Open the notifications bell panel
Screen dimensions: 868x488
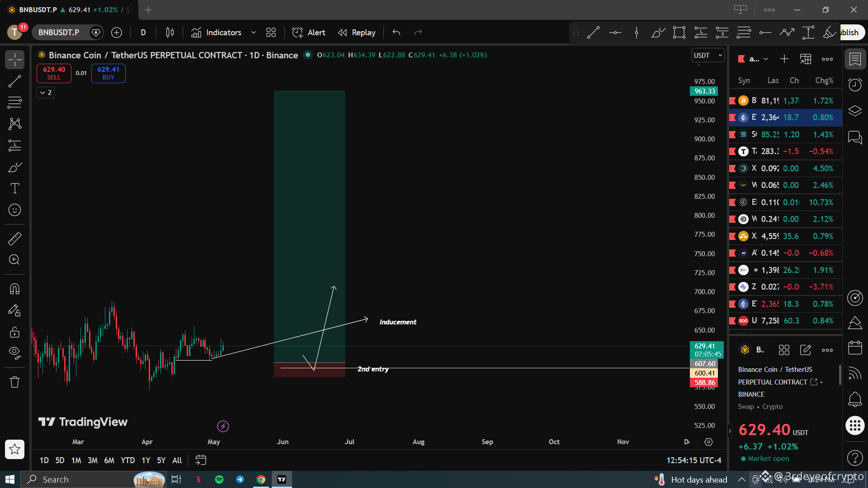click(855, 399)
